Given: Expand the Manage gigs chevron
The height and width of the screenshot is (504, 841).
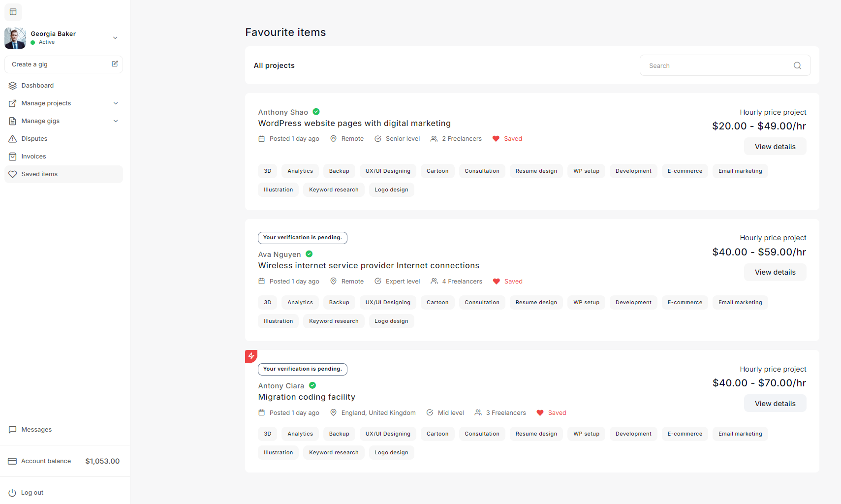Looking at the screenshot, I should tap(116, 121).
